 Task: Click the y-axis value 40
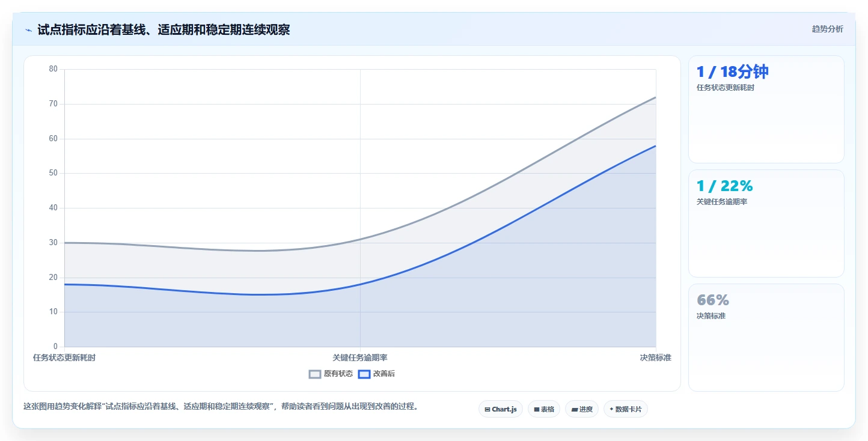click(x=53, y=208)
